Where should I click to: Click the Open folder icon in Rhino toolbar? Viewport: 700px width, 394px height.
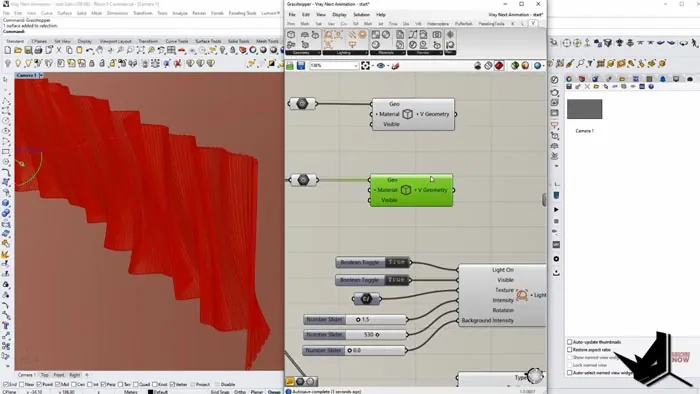pos(18,50)
